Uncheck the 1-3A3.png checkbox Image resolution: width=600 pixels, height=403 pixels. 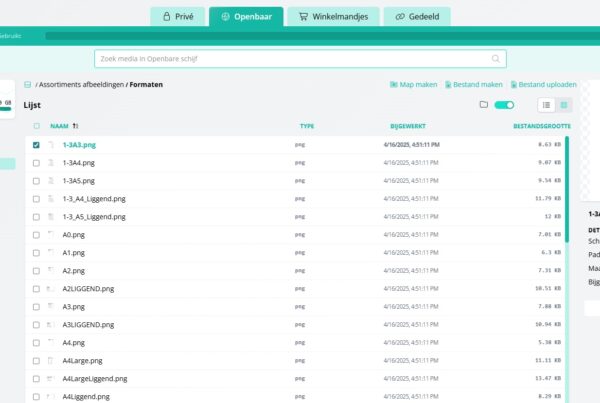point(36,145)
